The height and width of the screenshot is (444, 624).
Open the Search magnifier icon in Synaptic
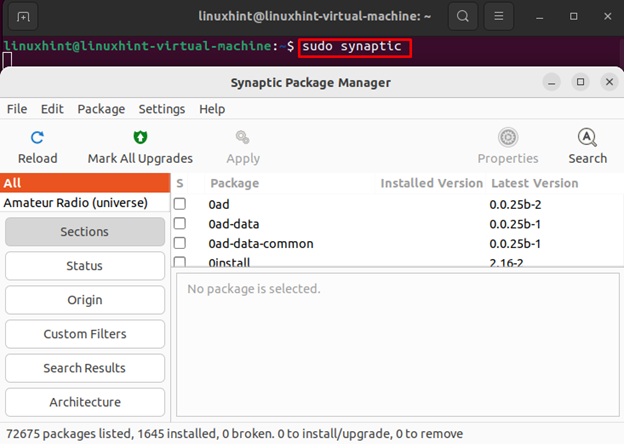587,138
